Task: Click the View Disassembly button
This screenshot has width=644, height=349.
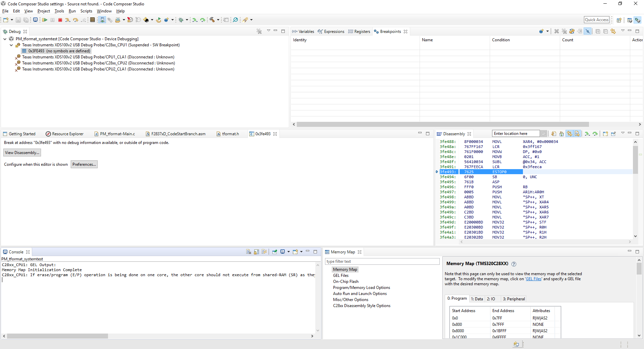Action: pyautogui.click(x=22, y=153)
